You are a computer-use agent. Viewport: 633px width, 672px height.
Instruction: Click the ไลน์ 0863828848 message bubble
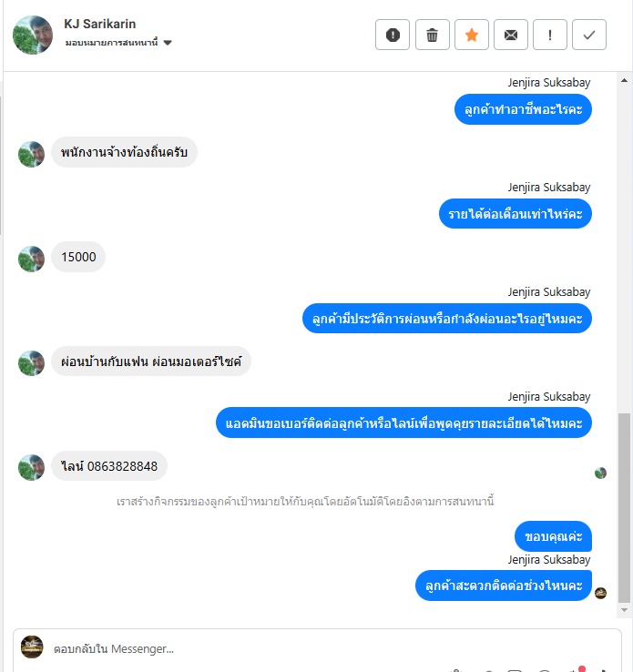click(x=109, y=466)
